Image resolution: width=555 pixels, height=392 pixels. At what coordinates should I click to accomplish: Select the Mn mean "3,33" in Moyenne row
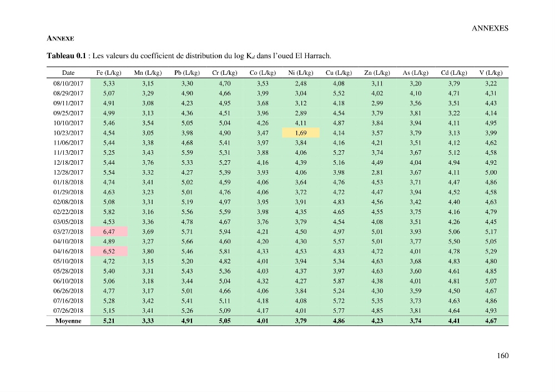tap(148, 321)
